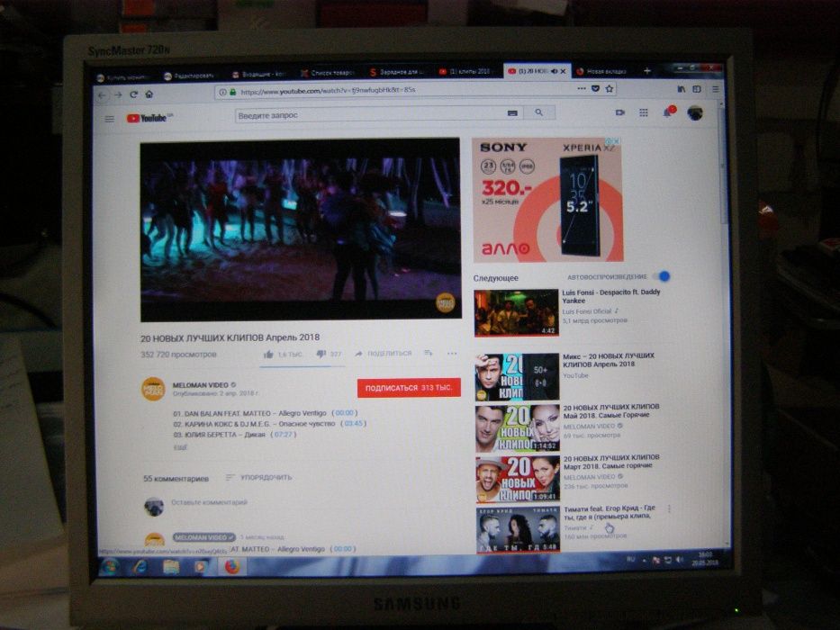Go back with the browser back arrow

pos(102,95)
